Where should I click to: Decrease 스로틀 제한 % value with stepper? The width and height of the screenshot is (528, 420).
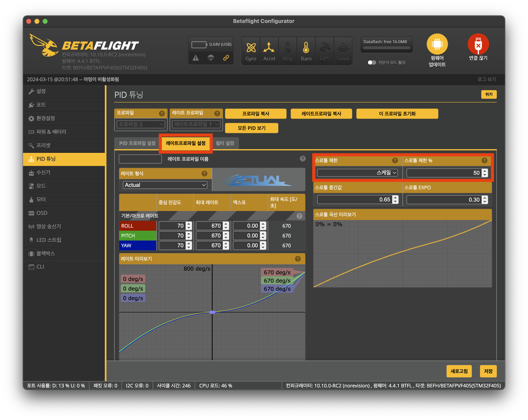pyautogui.click(x=485, y=175)
